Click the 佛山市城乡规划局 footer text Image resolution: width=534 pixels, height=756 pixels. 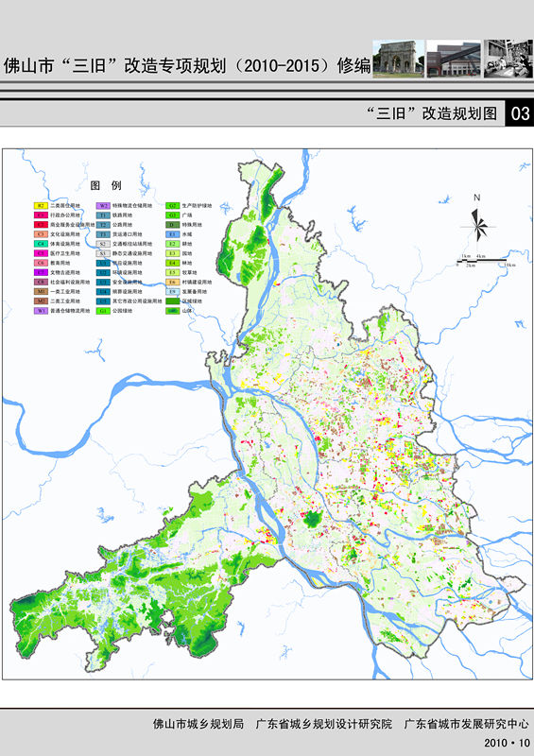tap(198, 724)
